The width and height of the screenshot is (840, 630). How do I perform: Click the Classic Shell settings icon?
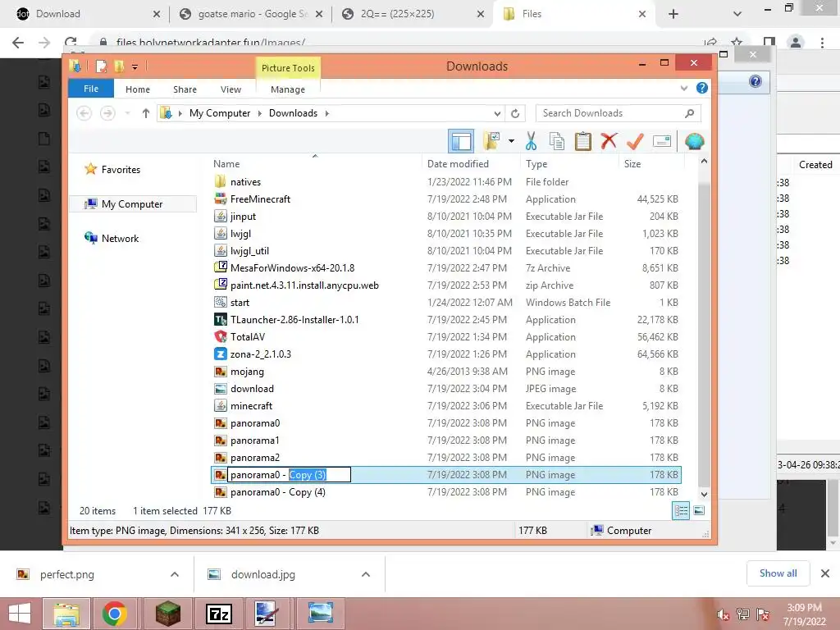694,141
